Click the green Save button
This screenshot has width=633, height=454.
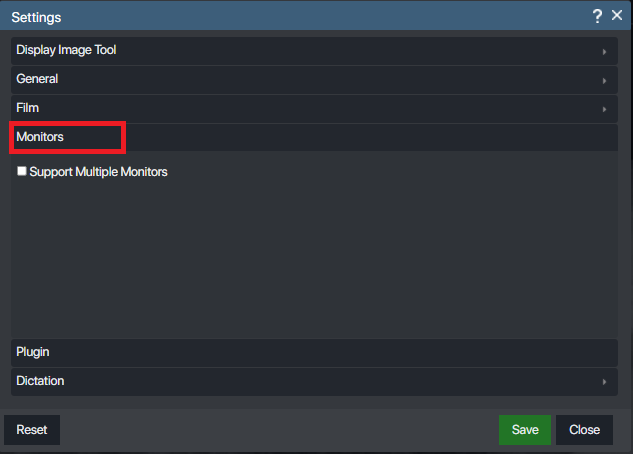pos(525,430)
